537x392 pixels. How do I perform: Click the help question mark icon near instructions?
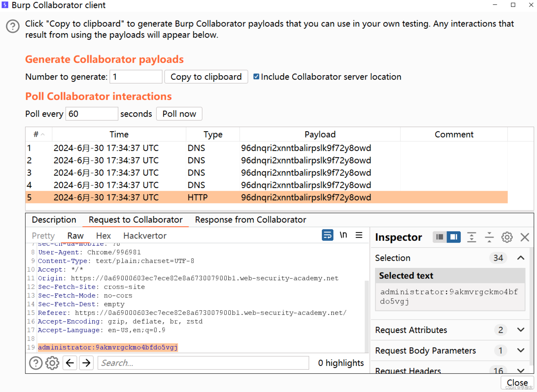click(x=13, y=27)
